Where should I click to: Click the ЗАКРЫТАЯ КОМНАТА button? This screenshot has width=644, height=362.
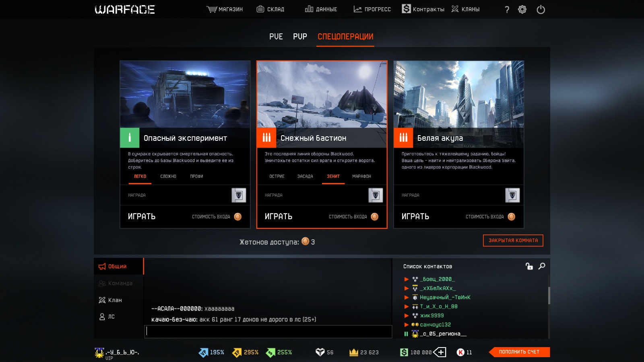point(513,241)
